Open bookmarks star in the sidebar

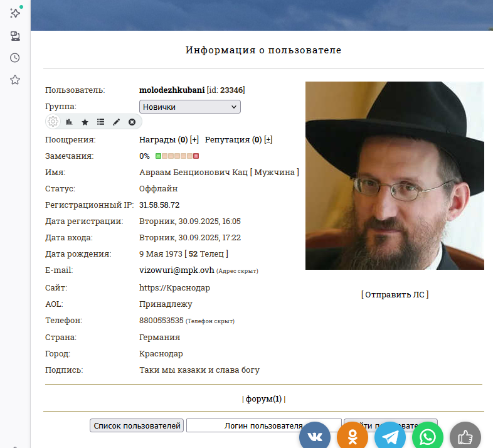[15, 80]
